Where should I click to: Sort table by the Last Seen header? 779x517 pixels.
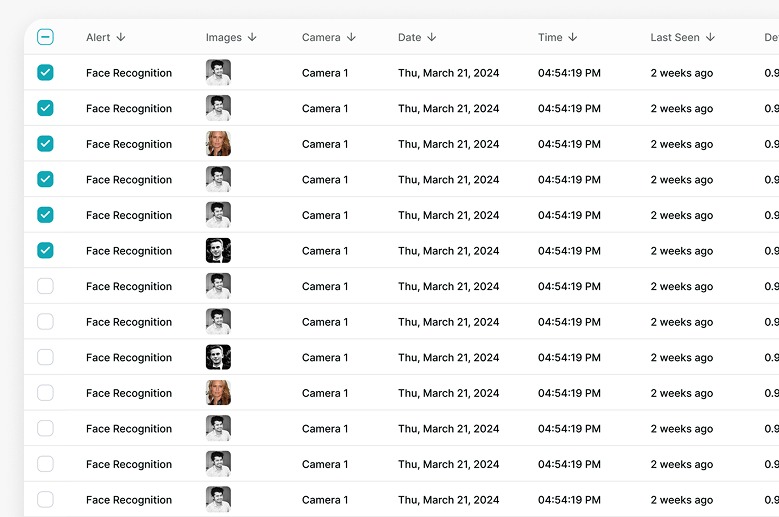click(x=674, y=37)
